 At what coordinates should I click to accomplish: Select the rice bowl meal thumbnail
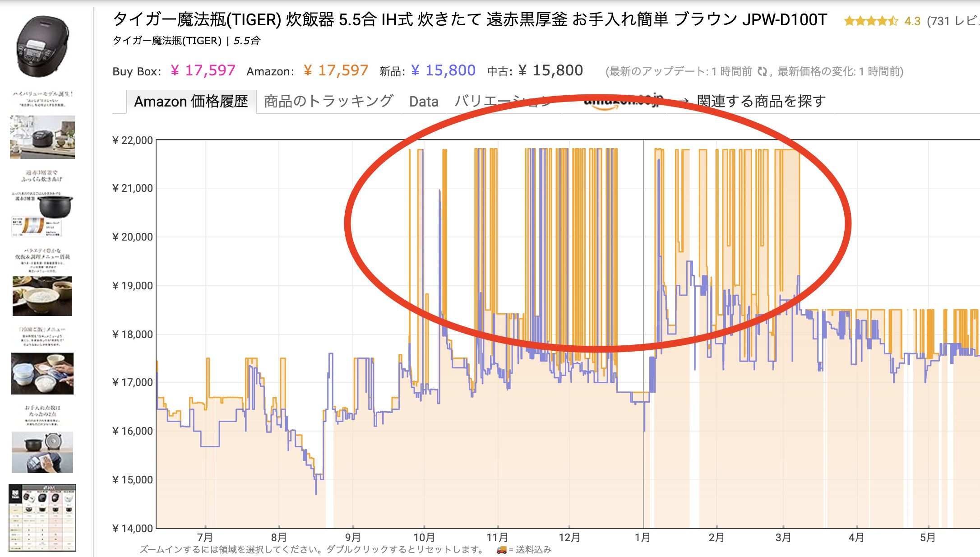(x=42, y=296)
